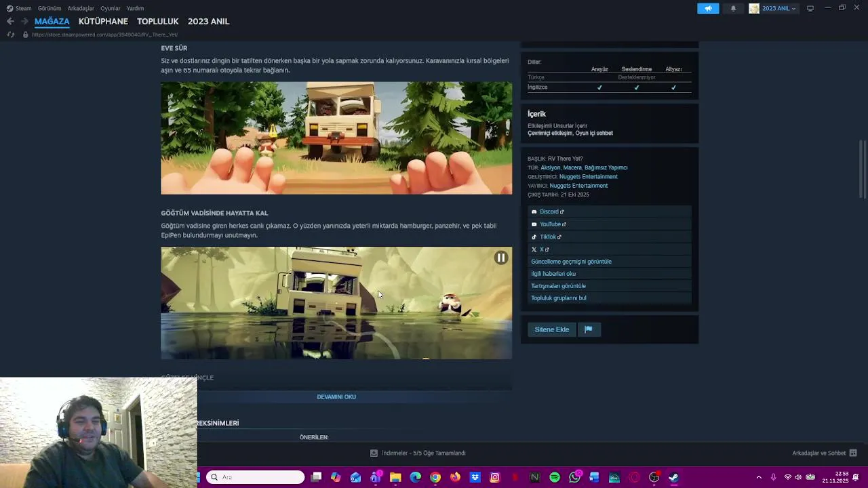Viewport: 868px width, 488px height.
Task: Open the Arkadaşlar menu
Action: [81, 8]
